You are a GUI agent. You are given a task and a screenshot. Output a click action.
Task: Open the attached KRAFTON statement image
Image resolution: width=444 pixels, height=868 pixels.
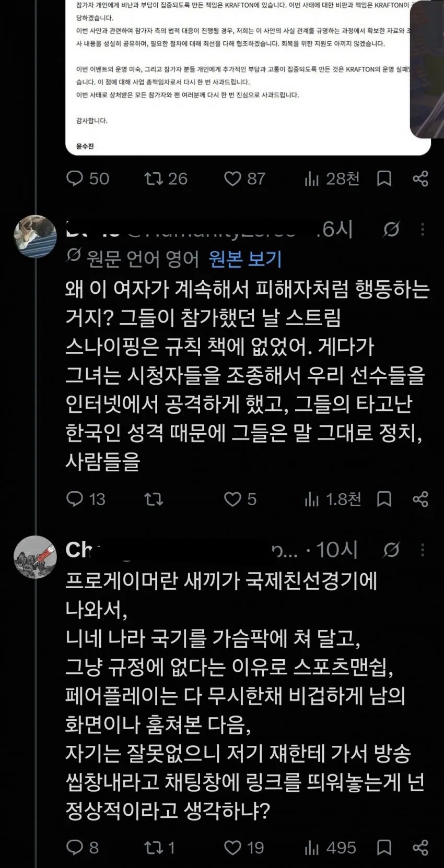click(x=248, y=77)
